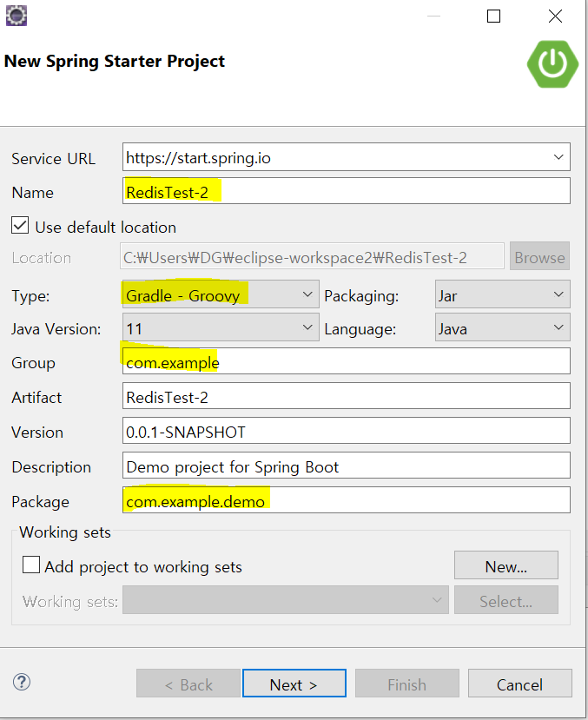588x720 pixels.
Task: Click the Select... working sets button
Action: click(x=505, y=600)
